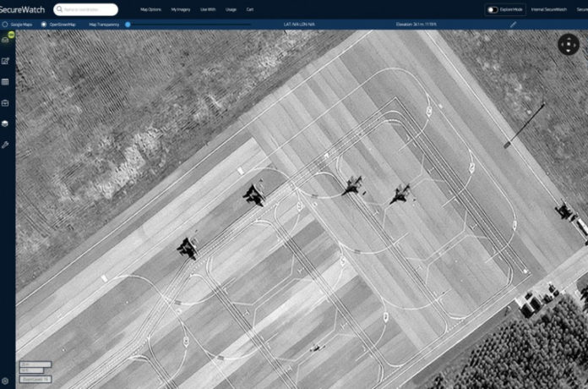Expand the Use With dropdown
Screen dimensions: 588x389
208,9
